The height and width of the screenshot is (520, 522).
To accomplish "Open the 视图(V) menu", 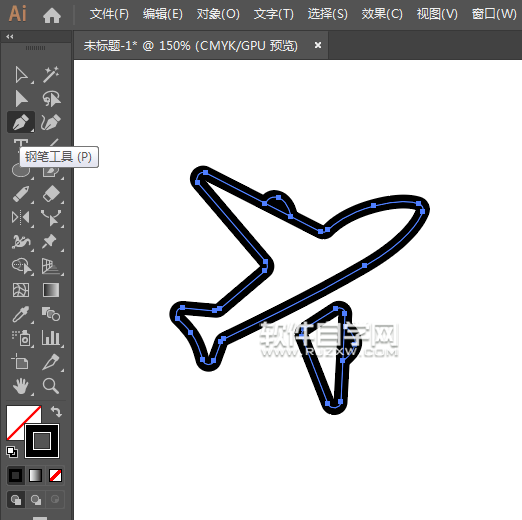I will tap(437, 14).
